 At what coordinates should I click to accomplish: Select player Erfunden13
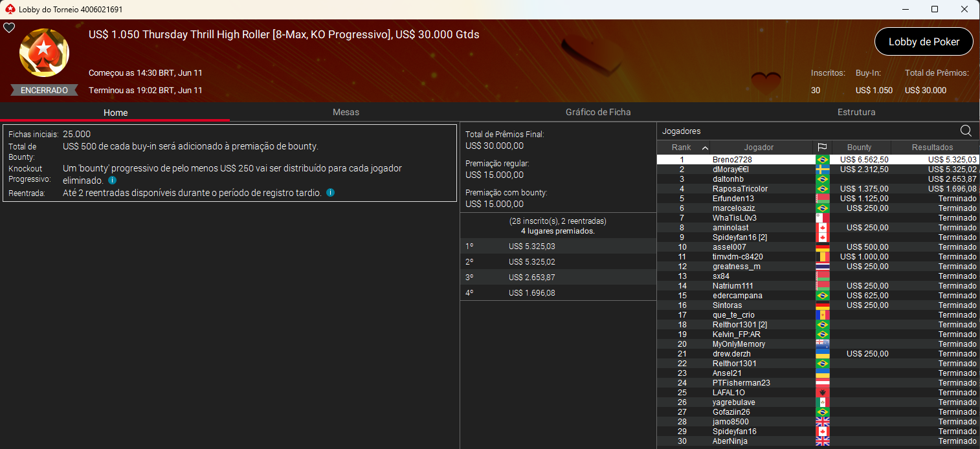coord(818,198)
